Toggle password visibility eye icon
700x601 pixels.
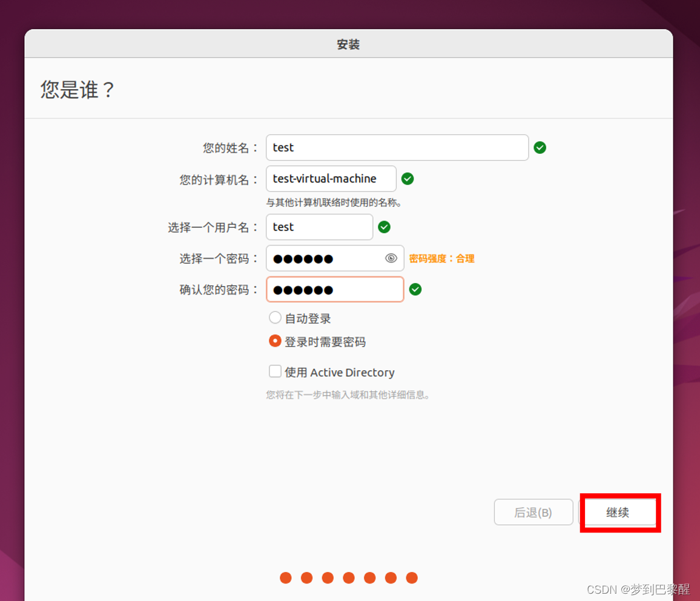tap(391, 258)
